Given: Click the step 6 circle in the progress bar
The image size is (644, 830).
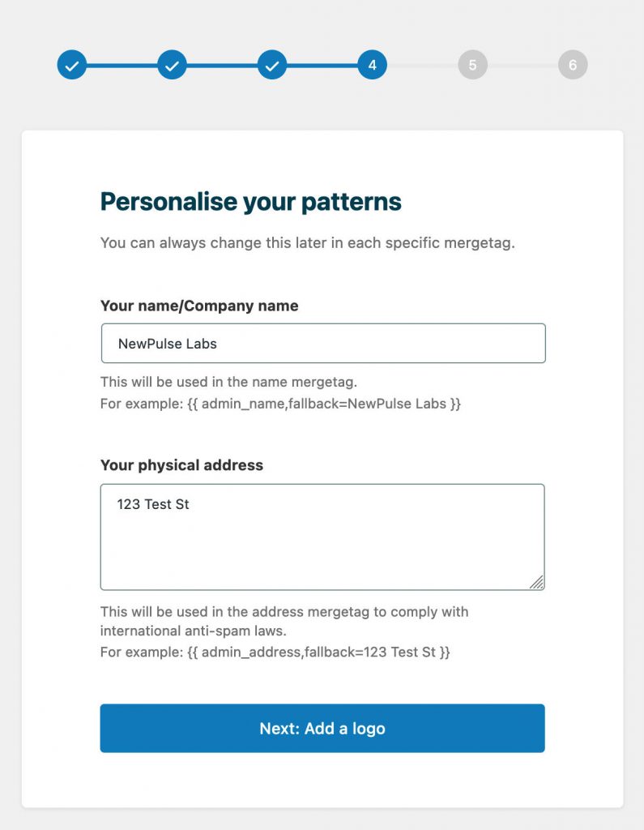Looking at the screenshot, I should click(573, 64).
